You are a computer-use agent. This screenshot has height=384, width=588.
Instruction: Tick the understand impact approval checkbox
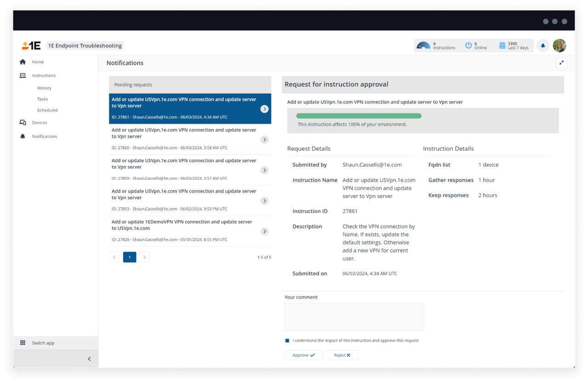(x=287, y=341)
